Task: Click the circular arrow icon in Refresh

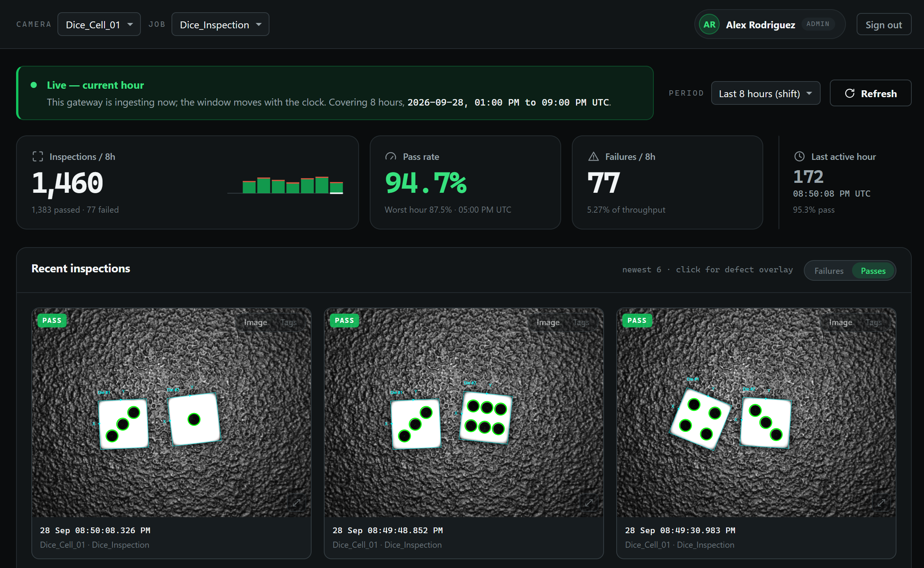Action: 849,93
